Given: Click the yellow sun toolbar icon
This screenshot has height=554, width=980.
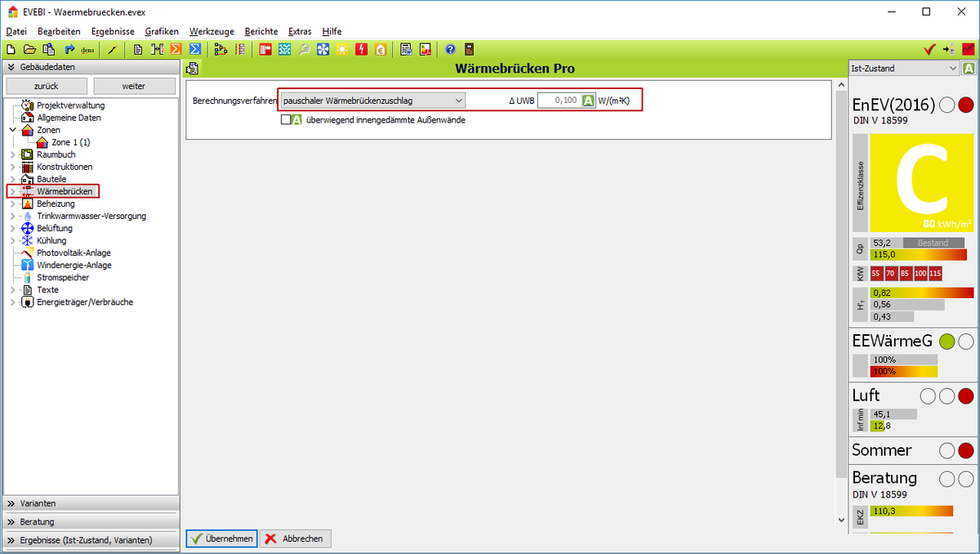Looking at the screenshot, I should point(341,49).
